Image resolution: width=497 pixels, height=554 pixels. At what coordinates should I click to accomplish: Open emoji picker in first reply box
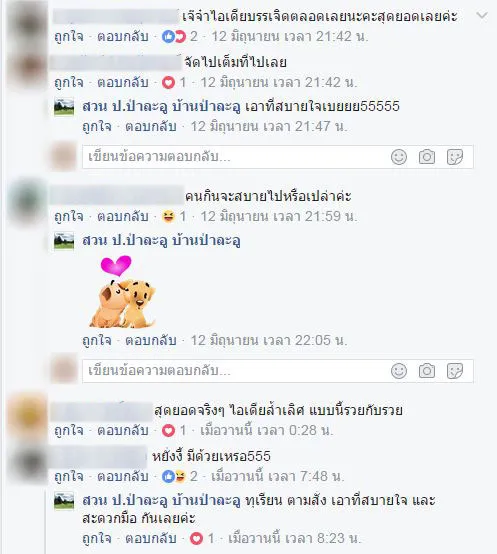tap(399, 157)
